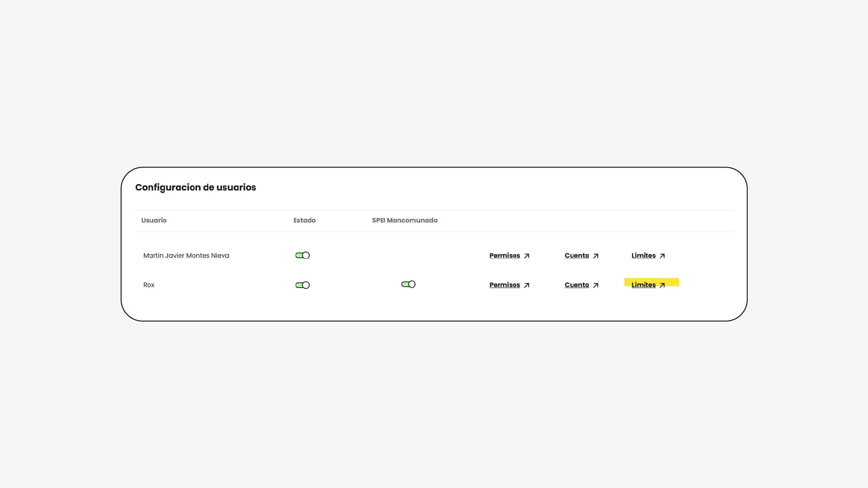The image size is (868, 488).
Task: Disable Estado switch for user Rox
Action: click(x=302, y=285)
